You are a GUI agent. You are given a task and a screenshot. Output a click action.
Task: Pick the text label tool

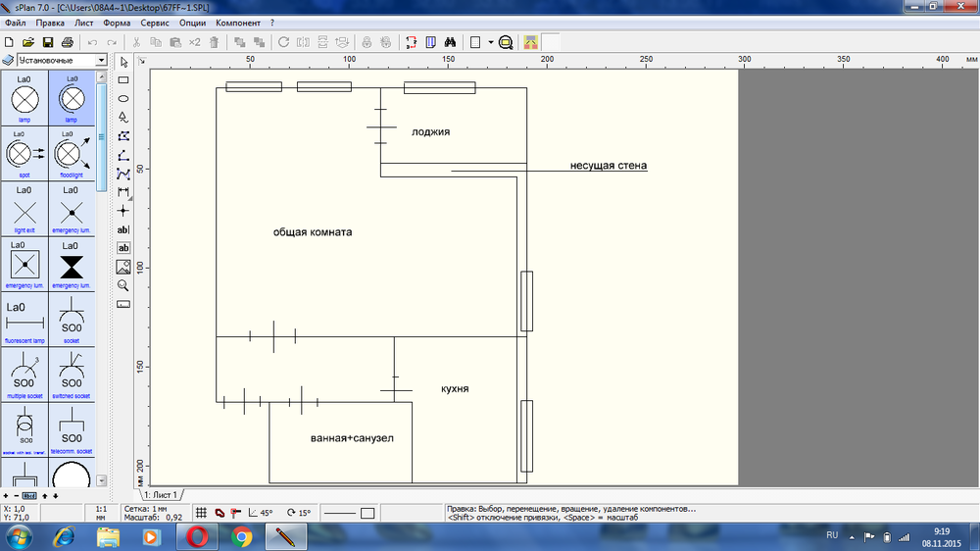click(x=123, y=229)
